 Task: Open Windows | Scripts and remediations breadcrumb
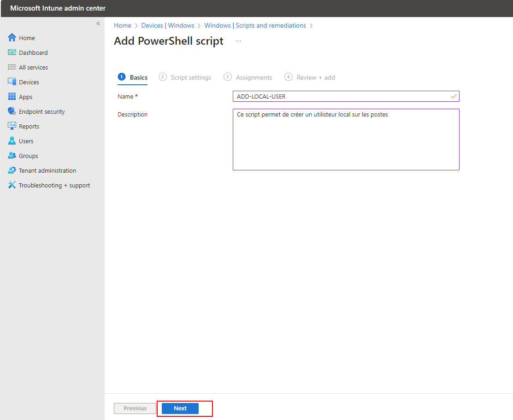click(x=255, y=25)
